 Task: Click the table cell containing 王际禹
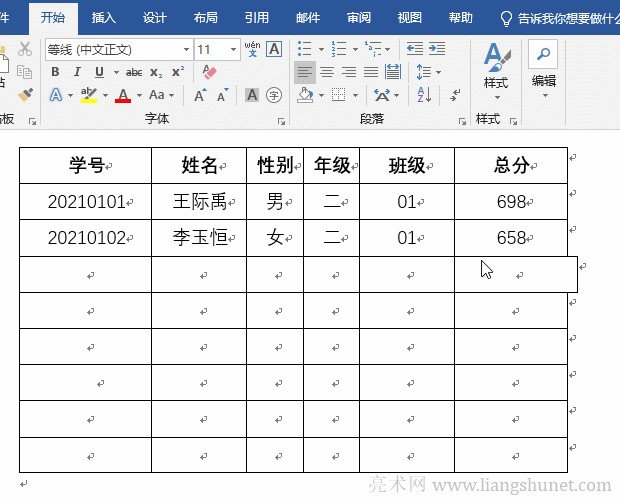point(198,202)
